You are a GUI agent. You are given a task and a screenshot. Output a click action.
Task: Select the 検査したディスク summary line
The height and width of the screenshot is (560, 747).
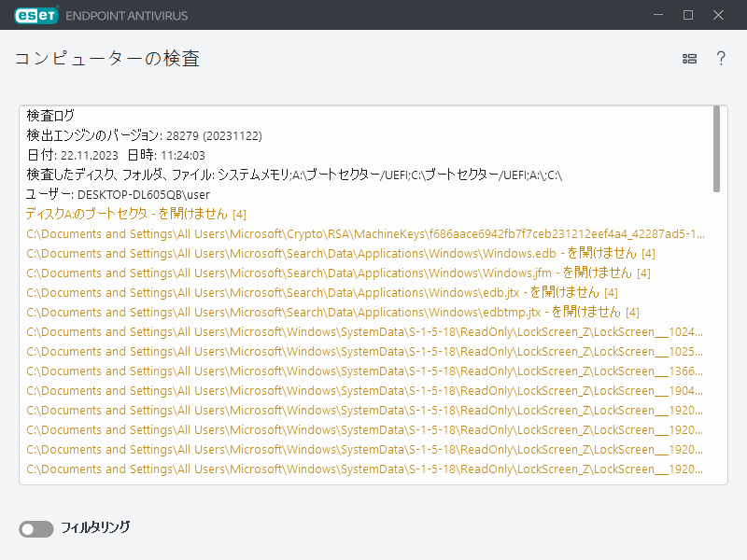(280, 175)
